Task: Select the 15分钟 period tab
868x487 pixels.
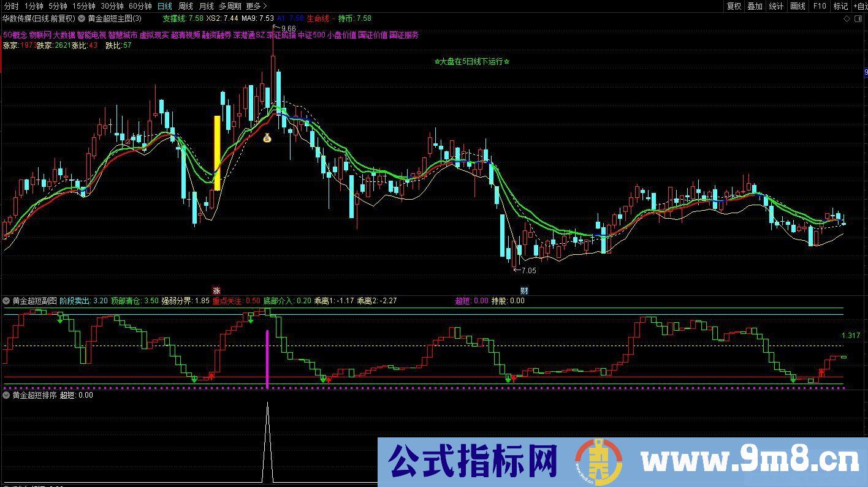Action: 84,6
